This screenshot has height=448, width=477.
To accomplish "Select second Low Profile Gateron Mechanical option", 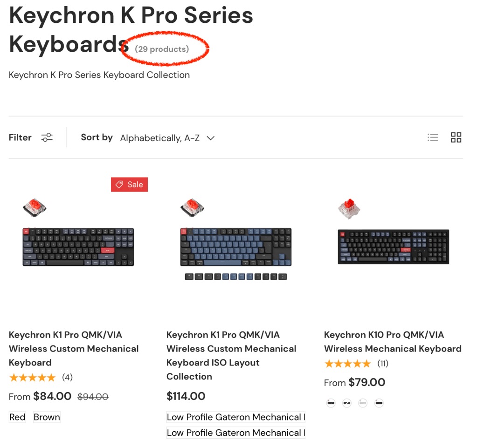I will click(x=235, y=433).
